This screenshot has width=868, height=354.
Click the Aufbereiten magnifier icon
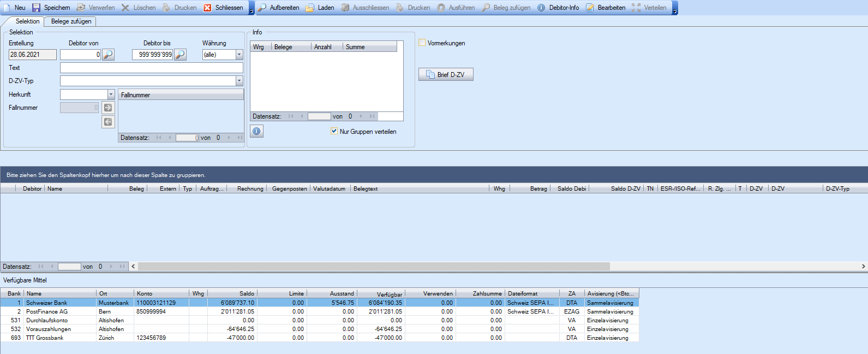(x=262, y=8)
